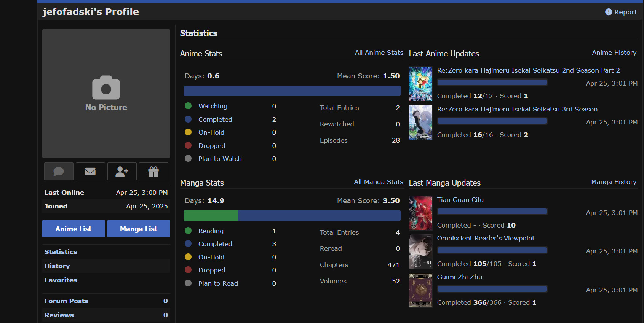Image resolution: width=644 pixels, height=323 pixels.
Task: Select History in the sidebar
Action: (57, 266)
